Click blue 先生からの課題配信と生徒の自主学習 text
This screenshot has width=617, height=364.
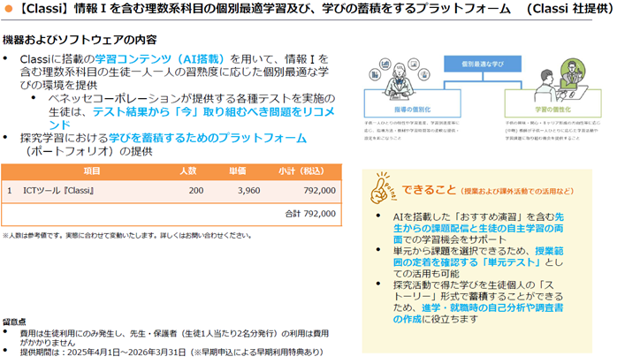point(478,229)
